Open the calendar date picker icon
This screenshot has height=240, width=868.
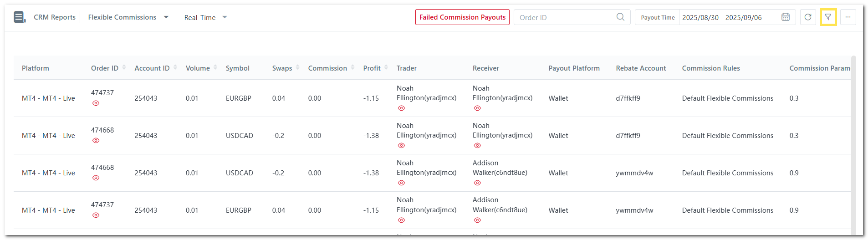(x=785, y=17)
